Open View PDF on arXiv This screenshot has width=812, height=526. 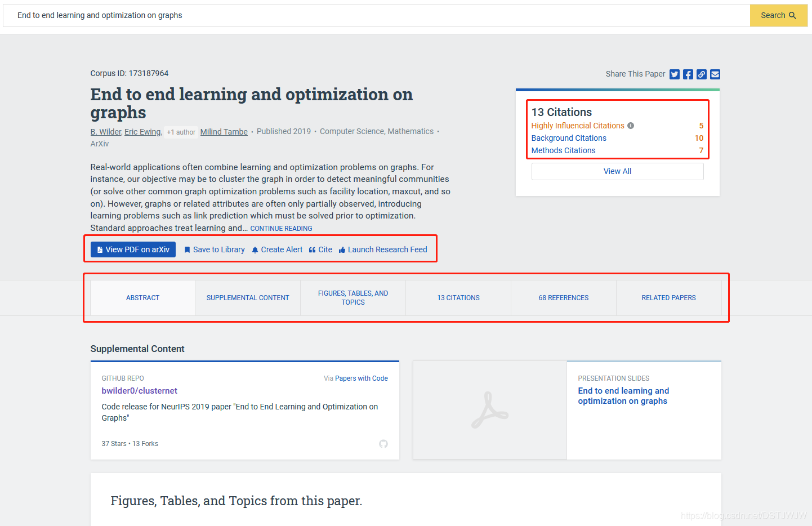133,249
